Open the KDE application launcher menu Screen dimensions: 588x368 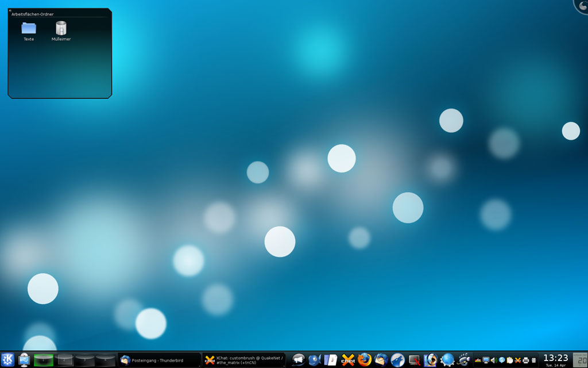click(x=7, y=360)
